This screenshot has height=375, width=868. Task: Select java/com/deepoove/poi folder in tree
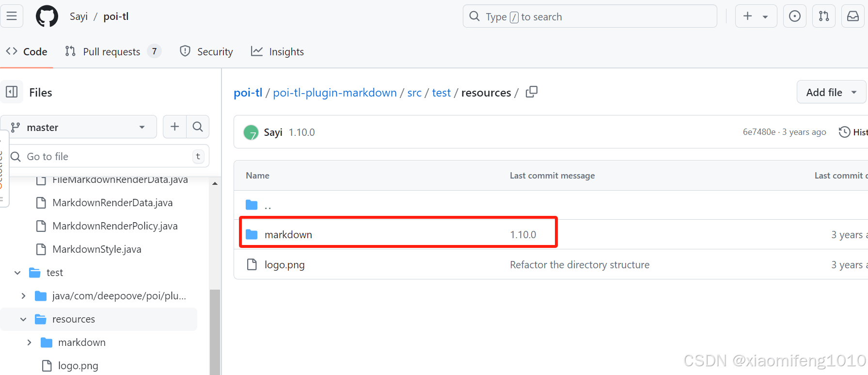tap(119, 296)
